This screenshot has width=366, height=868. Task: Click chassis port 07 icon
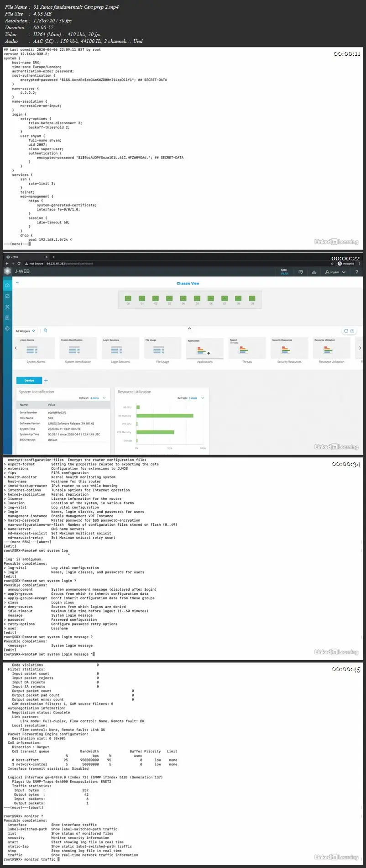coord(225,298)
